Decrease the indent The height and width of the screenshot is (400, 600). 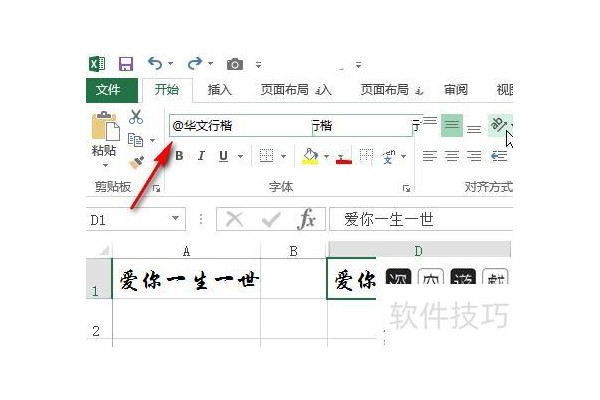coord(499,156)
